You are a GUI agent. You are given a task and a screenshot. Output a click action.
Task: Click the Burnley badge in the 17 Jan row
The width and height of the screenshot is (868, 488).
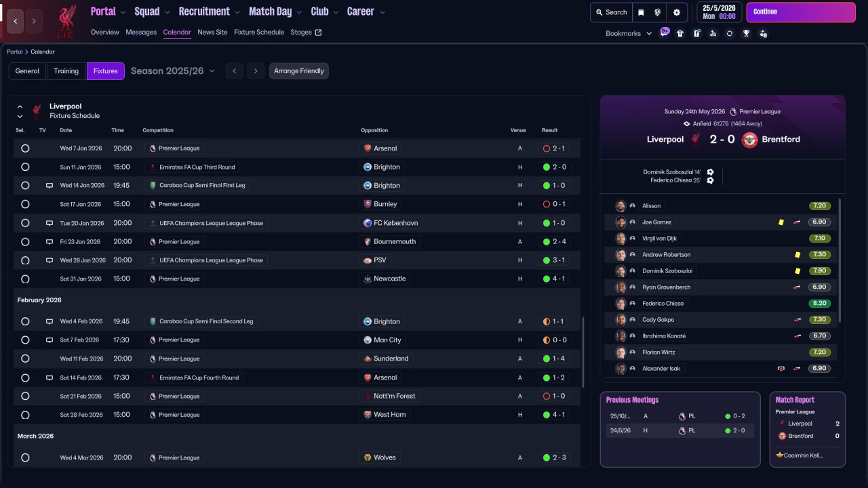point(368,204)
